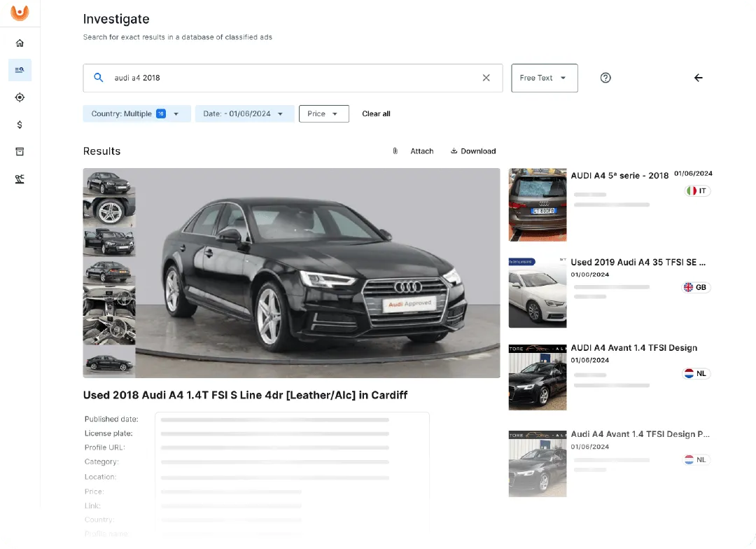Select the open-doors car thumbnail
756x549 pixels.
(109, 242)
